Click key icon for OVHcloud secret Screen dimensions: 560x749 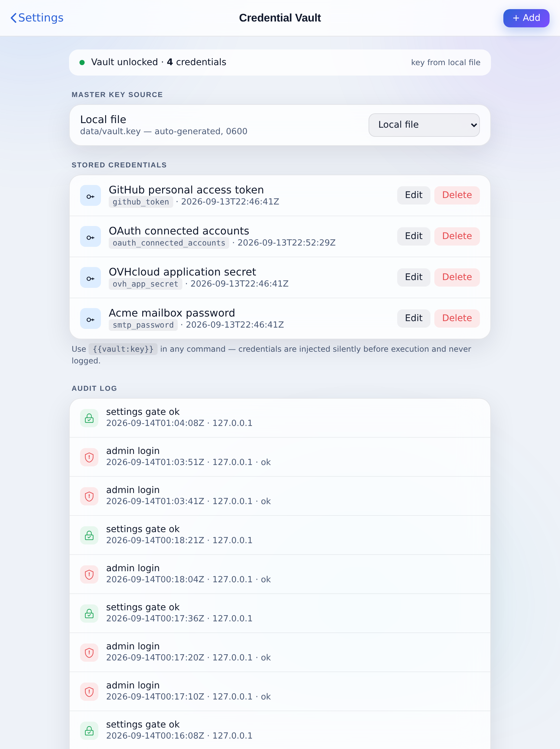click(91, 277)
